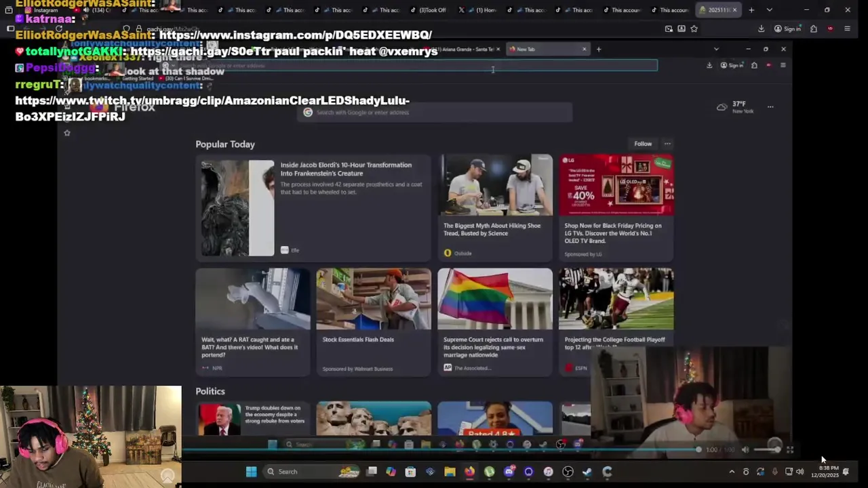The image size is (868, 488).
Task: Bookmark page with outer toolbar star
Action: (x=694, y=28)
